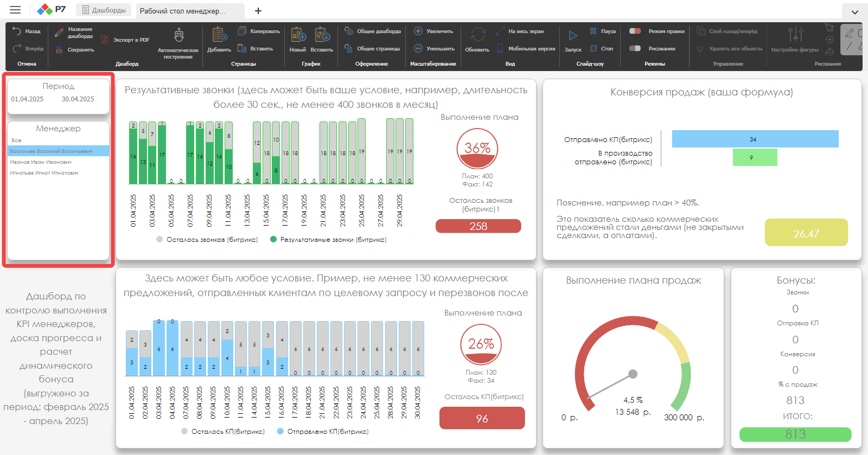Select Все in the Менеджер filter
Viewport: 868px width, 455px height.
[x=16, y=140]
